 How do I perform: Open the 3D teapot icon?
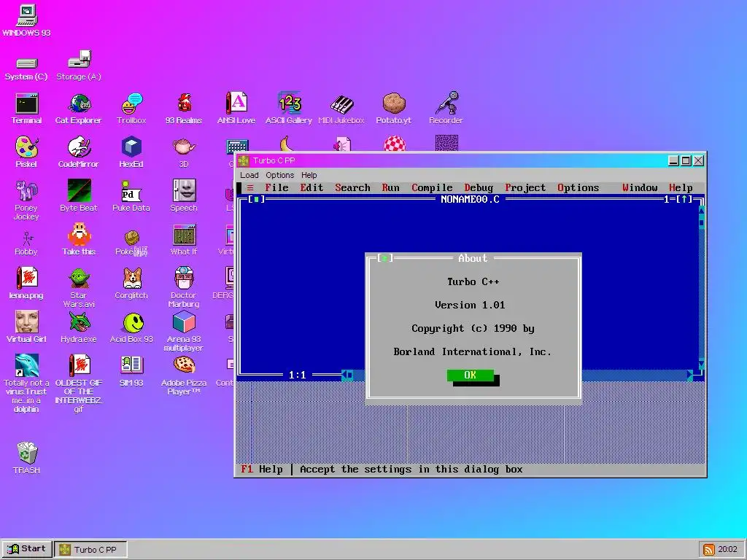tap(184, 153)
